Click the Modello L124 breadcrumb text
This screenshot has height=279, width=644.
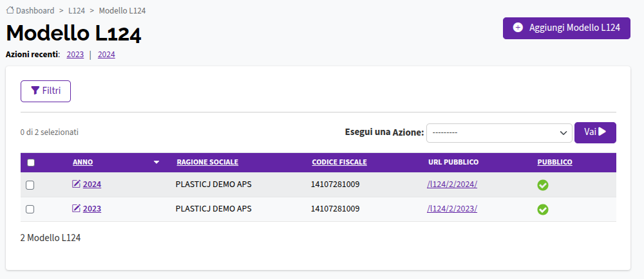(122, 10)
